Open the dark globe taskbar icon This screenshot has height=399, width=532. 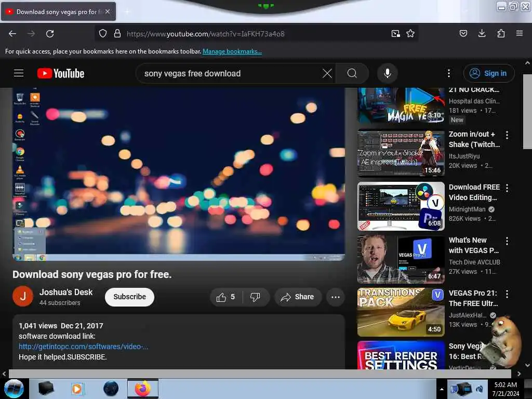click(x=111, y=389)
